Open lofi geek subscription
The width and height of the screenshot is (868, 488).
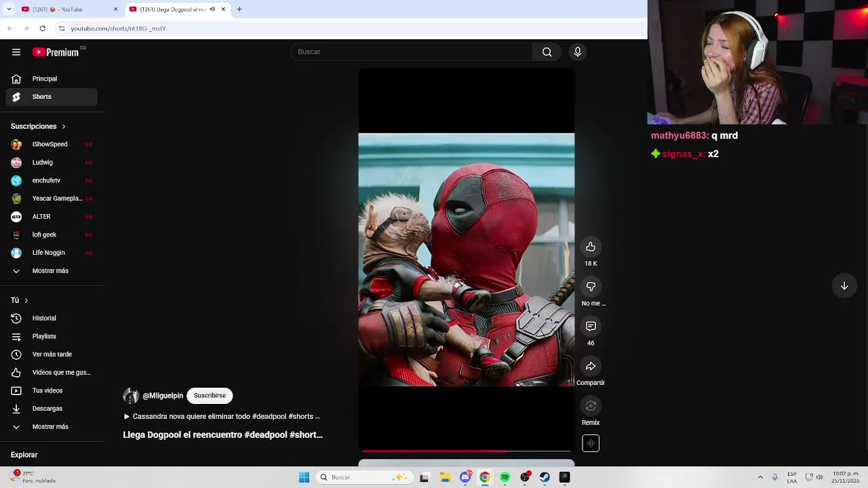pos(52,235)
